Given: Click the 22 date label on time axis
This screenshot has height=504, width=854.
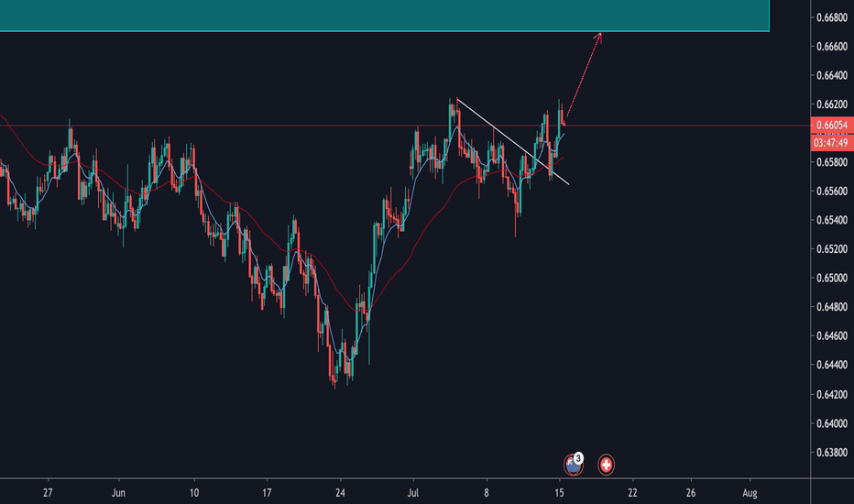Looking at the screenshot, I should pos(632,493).
